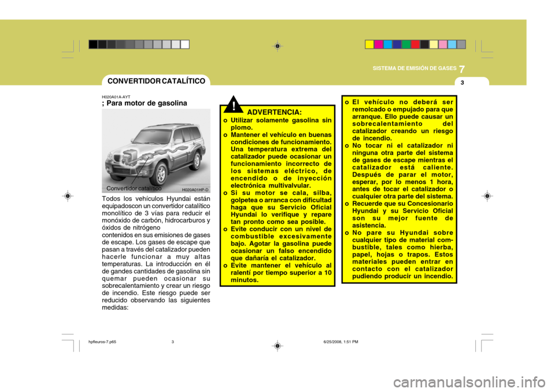
Task: Click the footer file name 'hpfleuros-7.p65'
Action: [102, 342]
